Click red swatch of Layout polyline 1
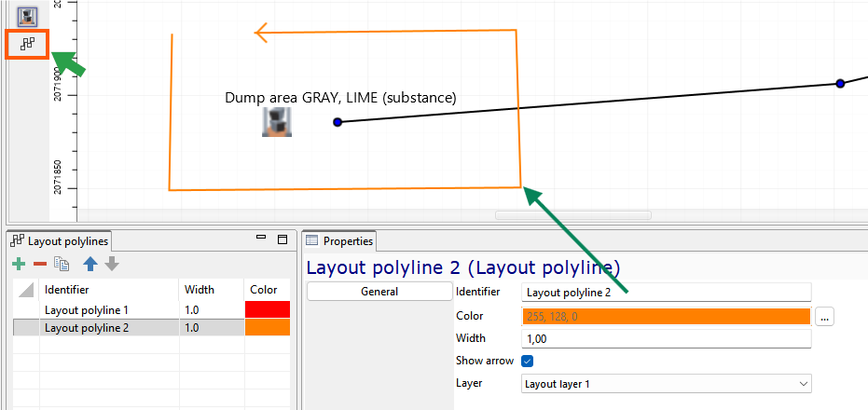Image resolution: width=868 pixels, height=410 pixels. (268, 310)
